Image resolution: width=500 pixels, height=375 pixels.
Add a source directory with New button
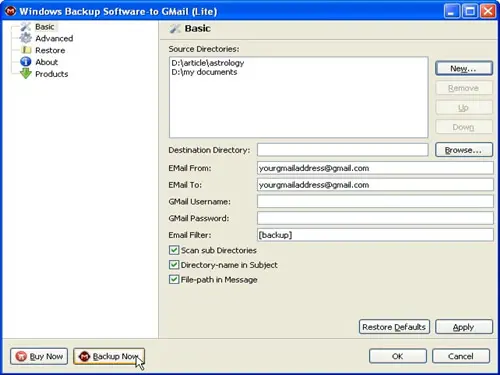click(x=464, y=69)
